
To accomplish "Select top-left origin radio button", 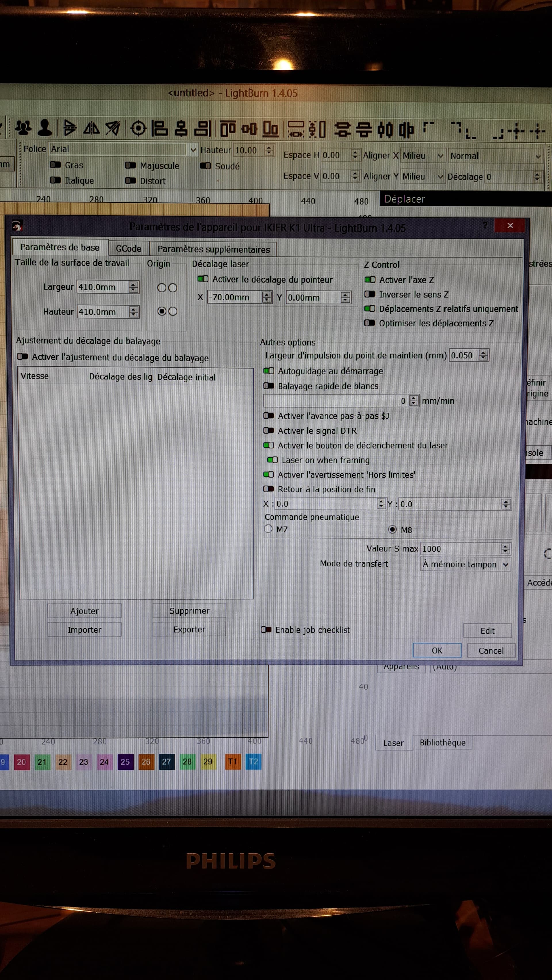I will coord(162,287).
